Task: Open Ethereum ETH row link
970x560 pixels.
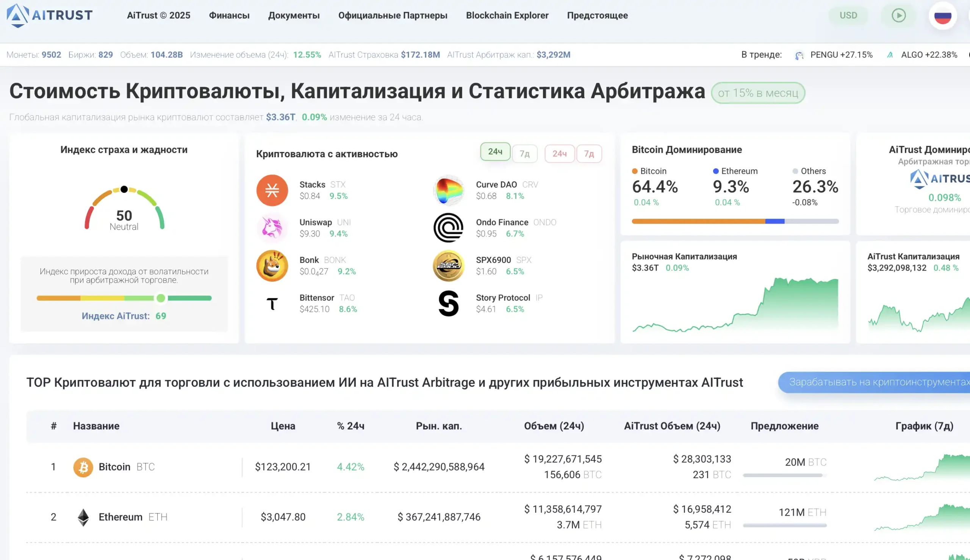Action: click(x=133, y=517)
